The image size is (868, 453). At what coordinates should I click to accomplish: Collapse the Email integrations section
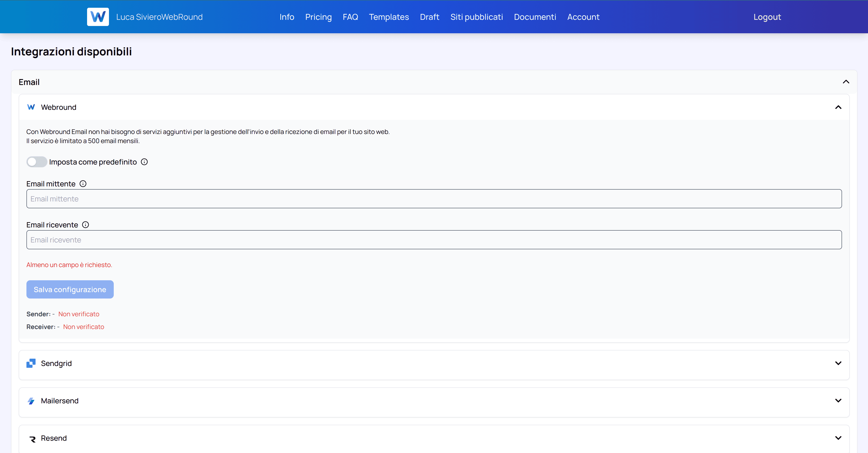point(846,82)
